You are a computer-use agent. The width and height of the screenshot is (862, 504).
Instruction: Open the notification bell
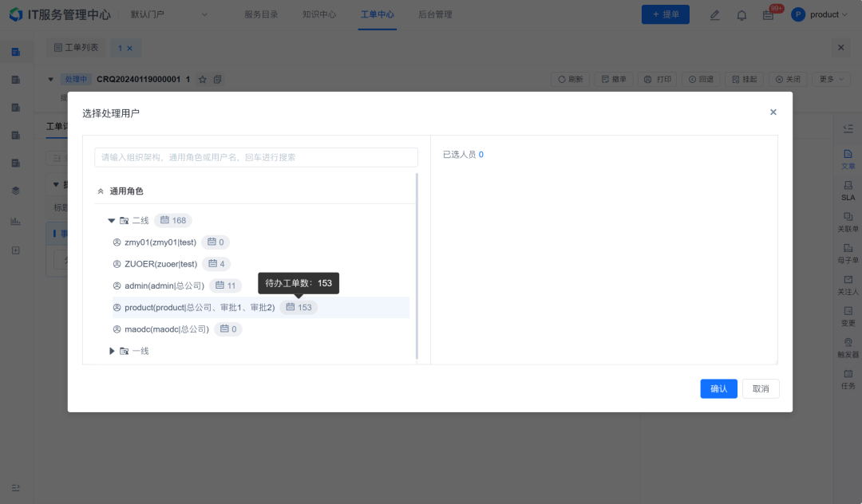pos(741,15)
